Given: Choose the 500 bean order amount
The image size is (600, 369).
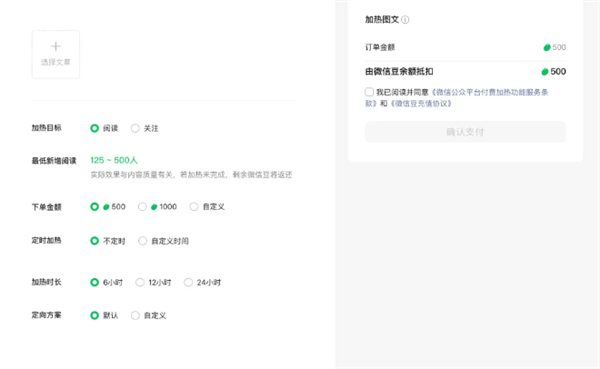Looking at the screenshot, I should point(95,207).
